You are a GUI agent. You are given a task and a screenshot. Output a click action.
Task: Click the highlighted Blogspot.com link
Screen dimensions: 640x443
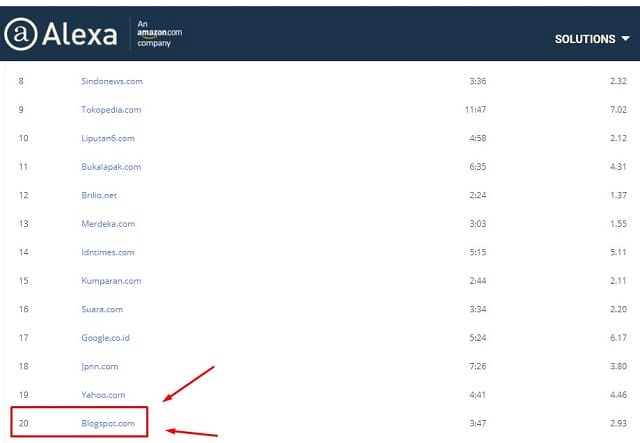[x=108, y=424]
